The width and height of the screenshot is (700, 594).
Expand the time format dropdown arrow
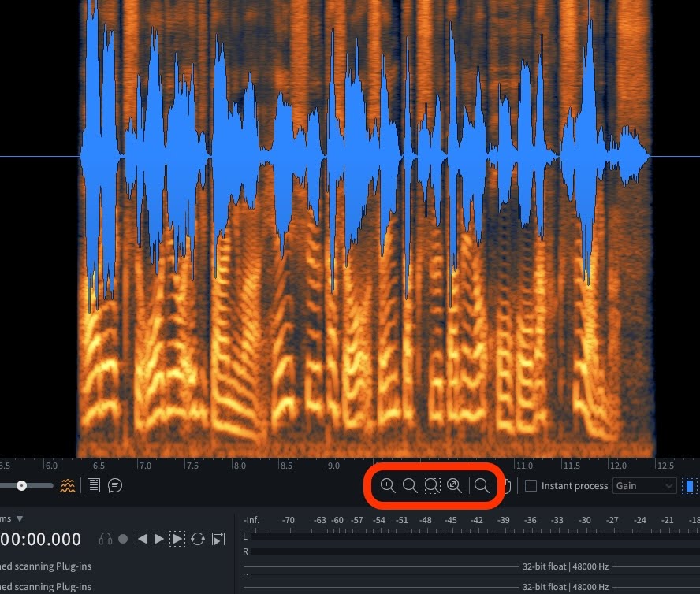20,518
